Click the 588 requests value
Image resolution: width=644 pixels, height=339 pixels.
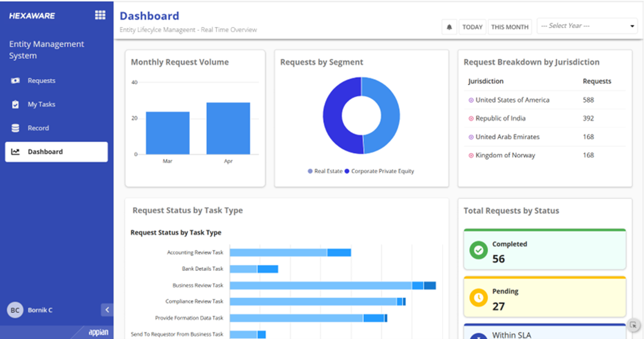588,100
